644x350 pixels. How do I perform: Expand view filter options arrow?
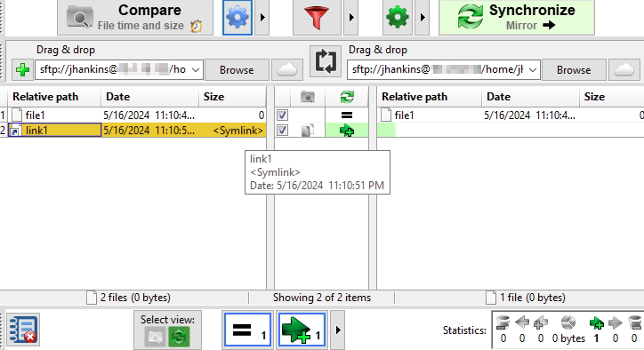338,330
